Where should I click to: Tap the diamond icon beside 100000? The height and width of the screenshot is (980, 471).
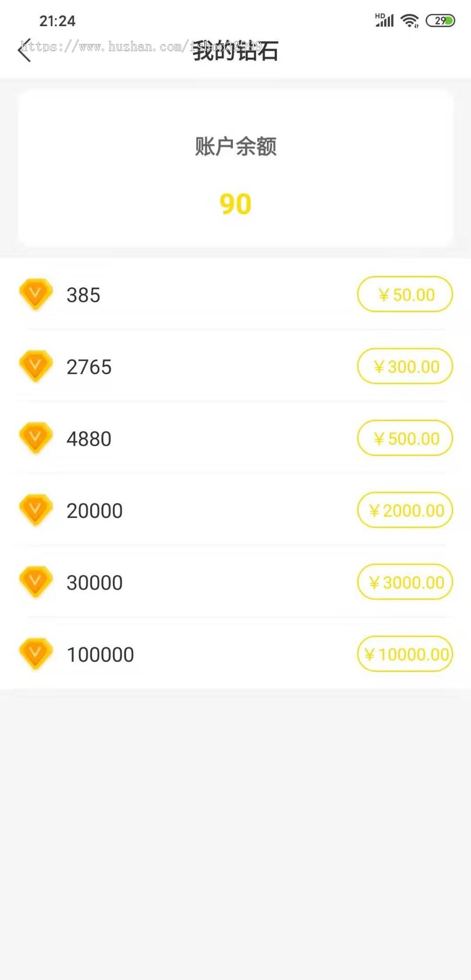[36, 654]
